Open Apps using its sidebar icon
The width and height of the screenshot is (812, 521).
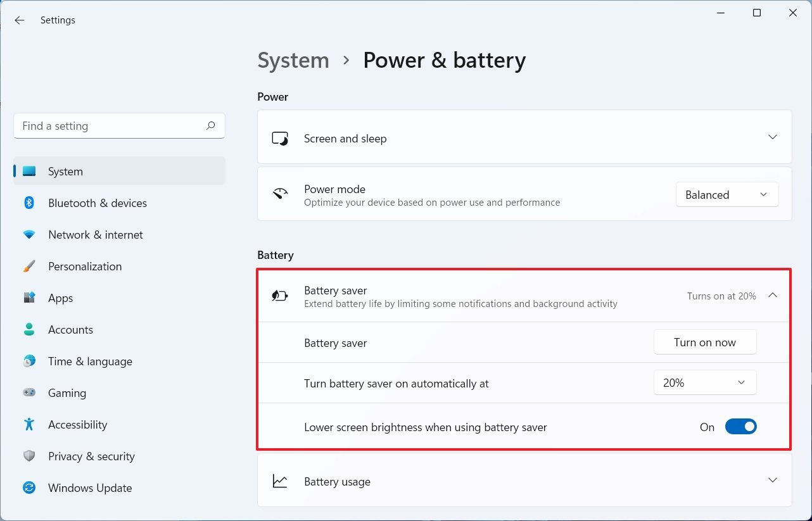[29, 298]
